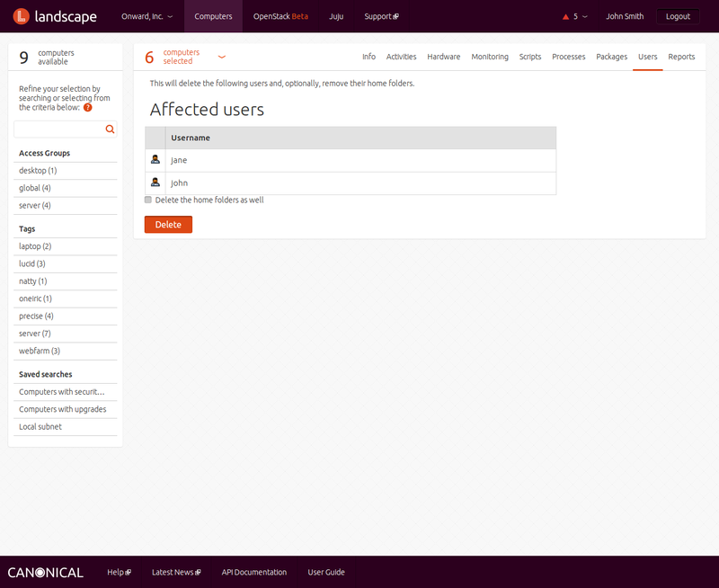The image size is (719, 588).
Task: Click the red alert triangle icon
Action: pyautogui.click(x=565, y=16)
